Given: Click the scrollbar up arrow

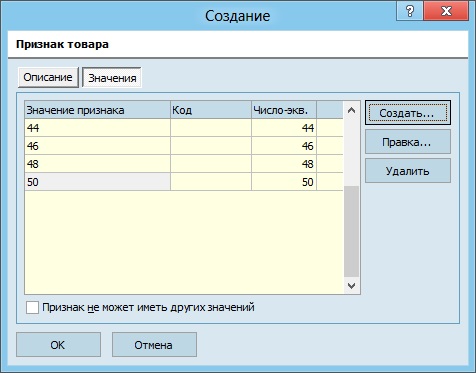Looking at the screenshot, I should (x=351, y=110).
